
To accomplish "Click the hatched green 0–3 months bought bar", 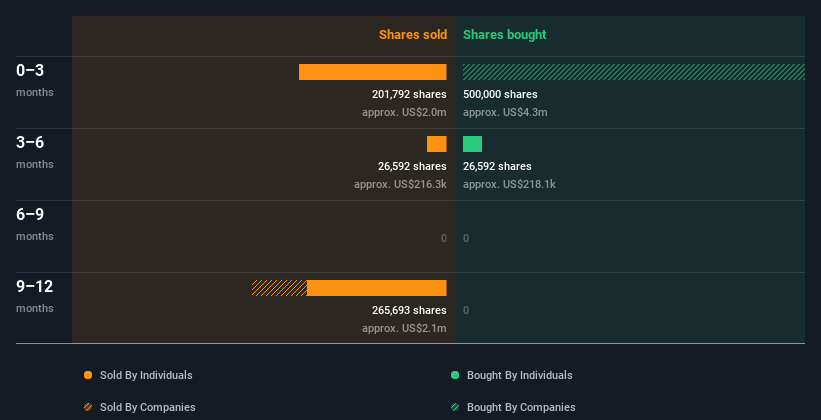I will [x=634, y=72].
